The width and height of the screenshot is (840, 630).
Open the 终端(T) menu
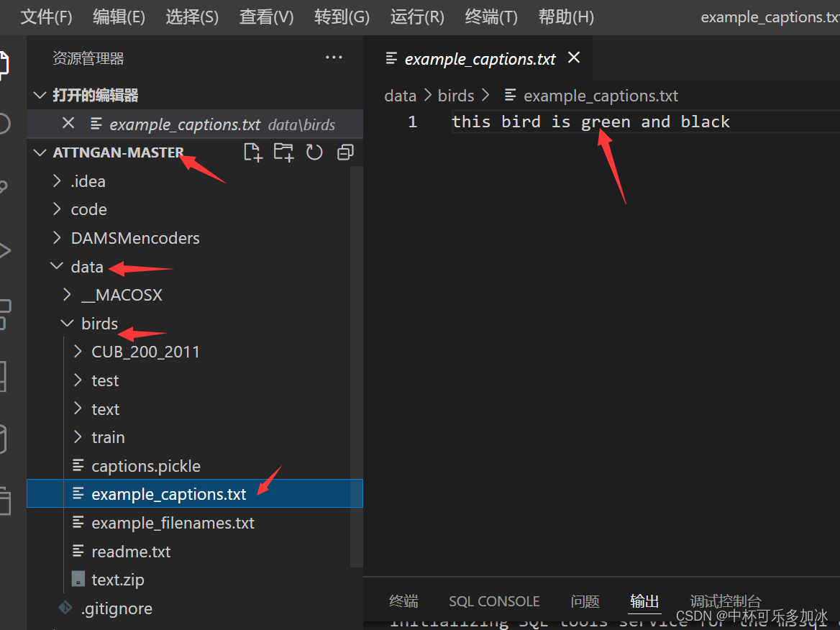tap(491, 17)
